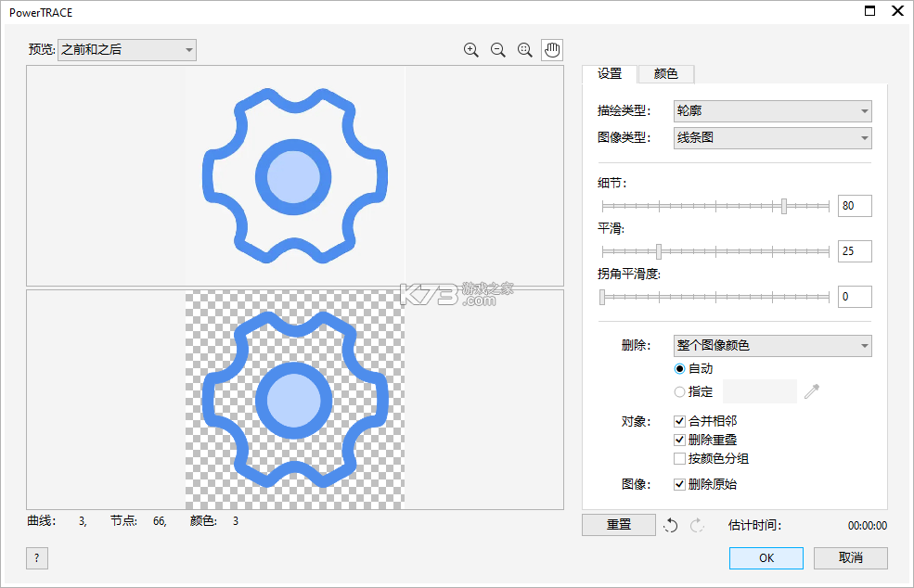Uncheck the 合并相邻 checkbox

[679, 421]
